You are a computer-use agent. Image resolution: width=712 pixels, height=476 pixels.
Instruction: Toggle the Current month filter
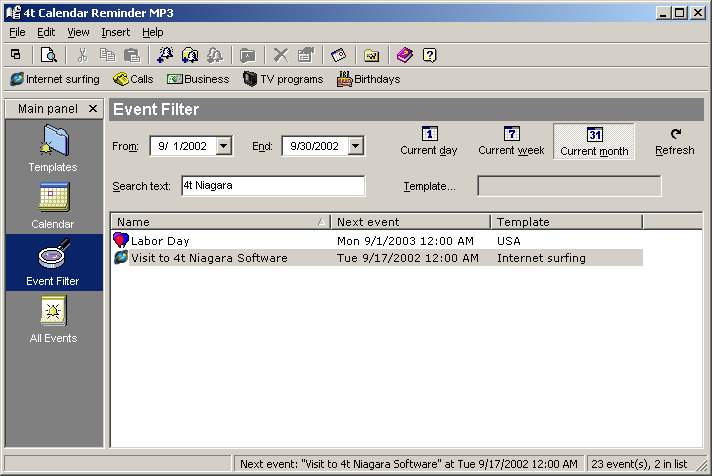tap(594, 141)
